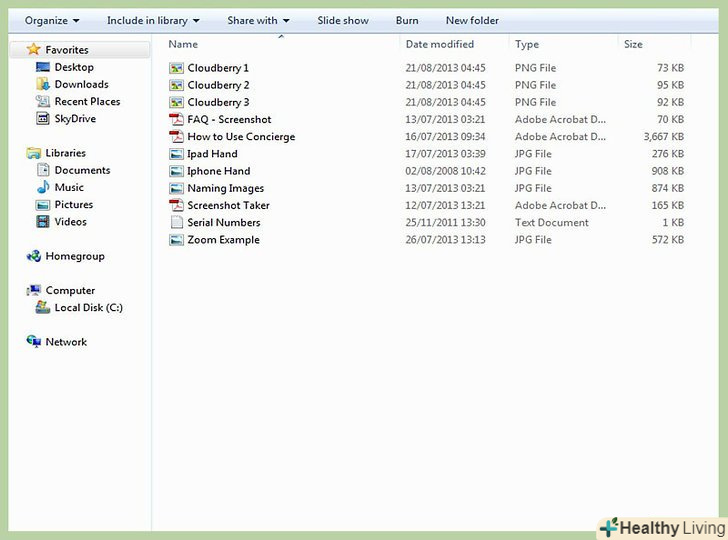Open SkyDrive in Favorites
728x540 pixels.
pos(75,118)
